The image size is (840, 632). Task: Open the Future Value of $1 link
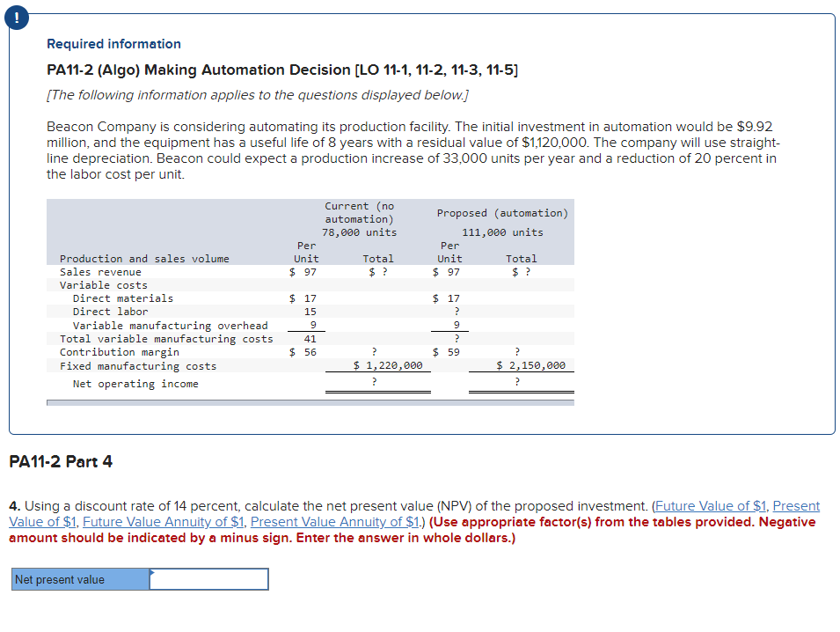[711, 506]
